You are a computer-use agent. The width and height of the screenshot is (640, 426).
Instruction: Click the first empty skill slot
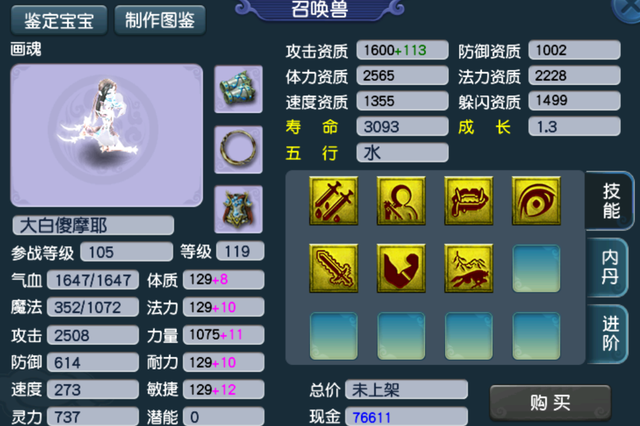[536, 268]
